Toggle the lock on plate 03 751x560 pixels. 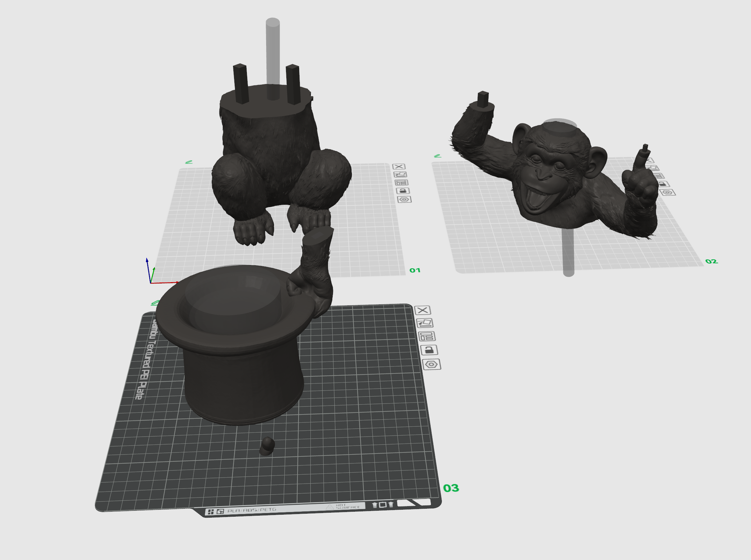[429, 350]
